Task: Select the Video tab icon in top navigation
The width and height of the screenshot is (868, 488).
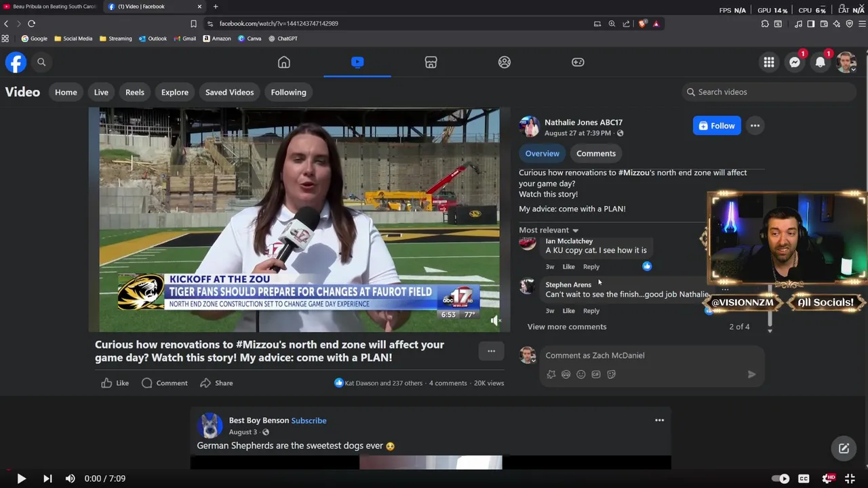Action: (x=357, y=62)
